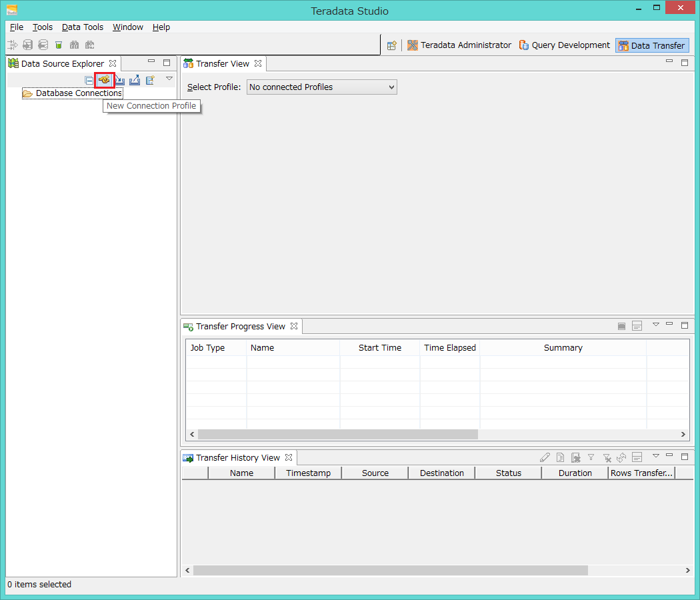Screen dimensions: 700x600
Task: Click the Teradata Studio title bar app icon
Action: pos(12,10)
